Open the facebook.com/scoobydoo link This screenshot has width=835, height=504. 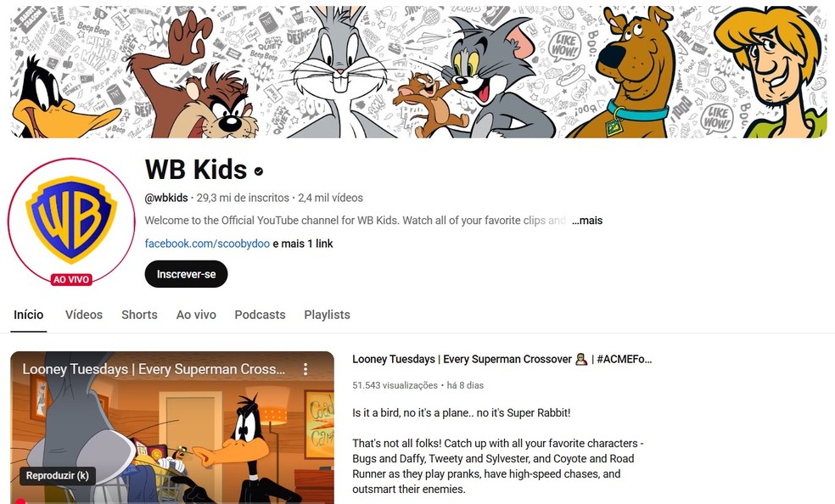[x=207, y=244]
